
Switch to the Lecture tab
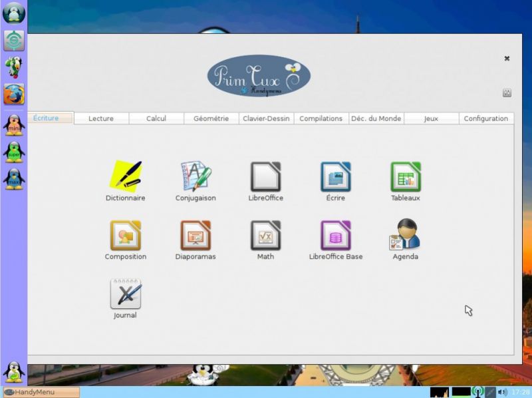pyautogui.click(x=101, y=118)
